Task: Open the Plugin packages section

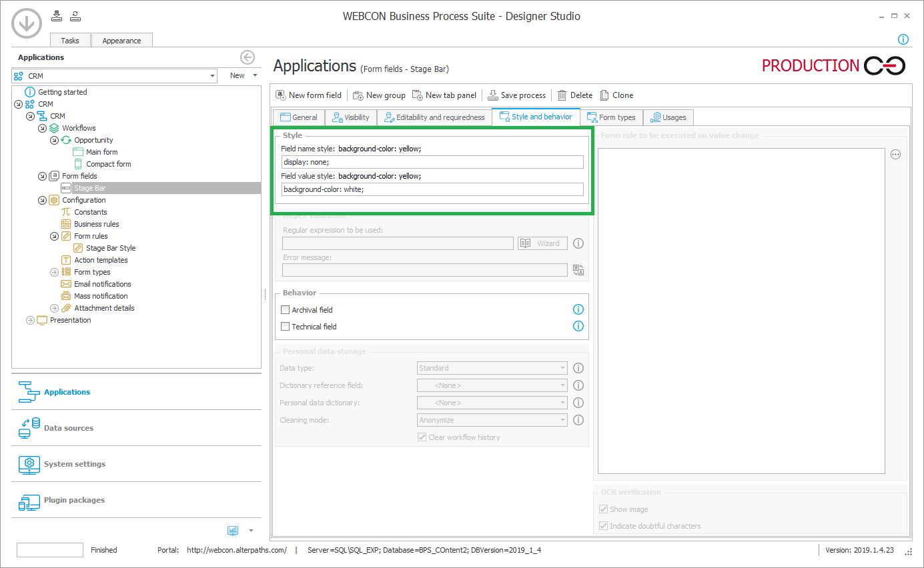Action: click(136, 500)
